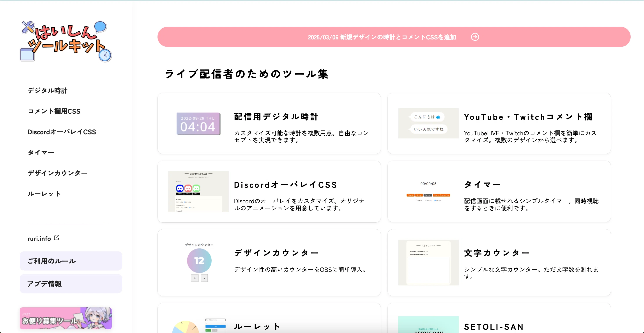The height and width of the screenshot is (333, 644).
Task: Click the roulette wheel preview thumbnail
Action: (198, 325)
